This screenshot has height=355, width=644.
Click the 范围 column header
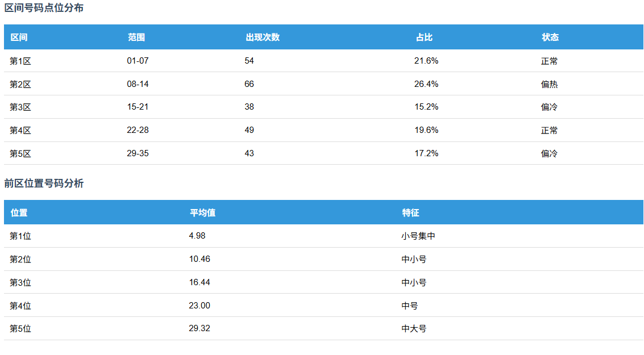click(136, 37)
